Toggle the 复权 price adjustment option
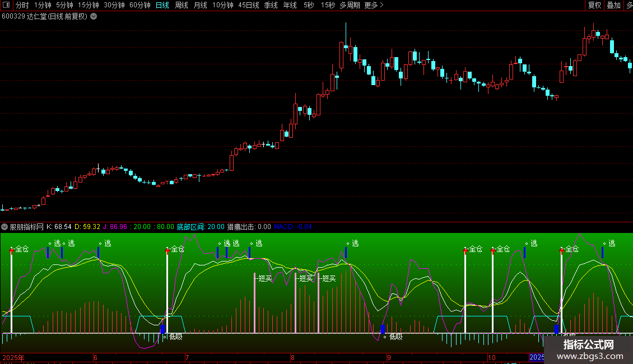The width and height of the screenshot is (633, 364). coord(594,5)
